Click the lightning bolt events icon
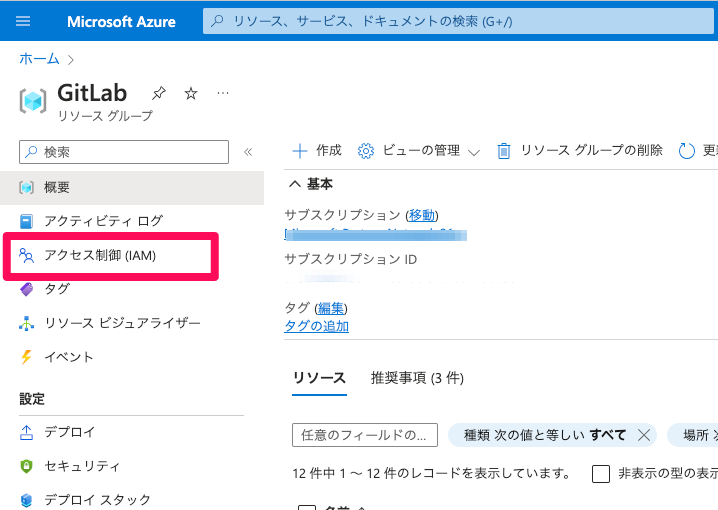718x510 pixels. [27, 357]
